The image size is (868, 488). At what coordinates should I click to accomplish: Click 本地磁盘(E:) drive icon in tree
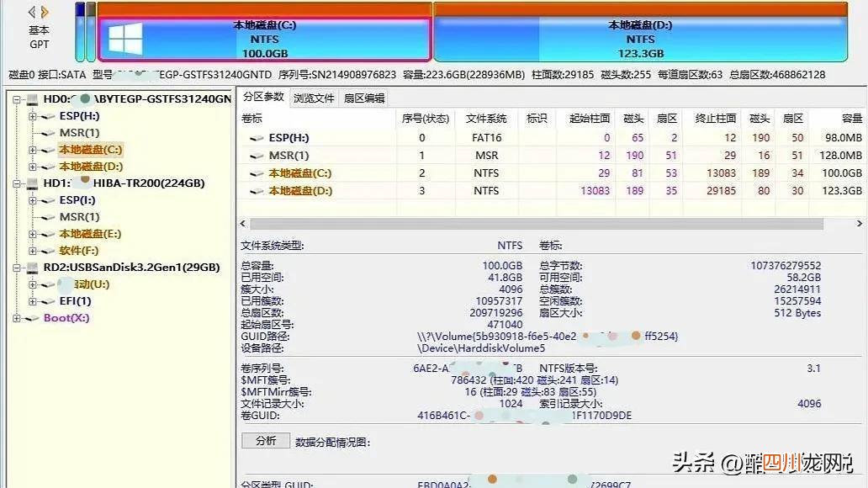48,234
